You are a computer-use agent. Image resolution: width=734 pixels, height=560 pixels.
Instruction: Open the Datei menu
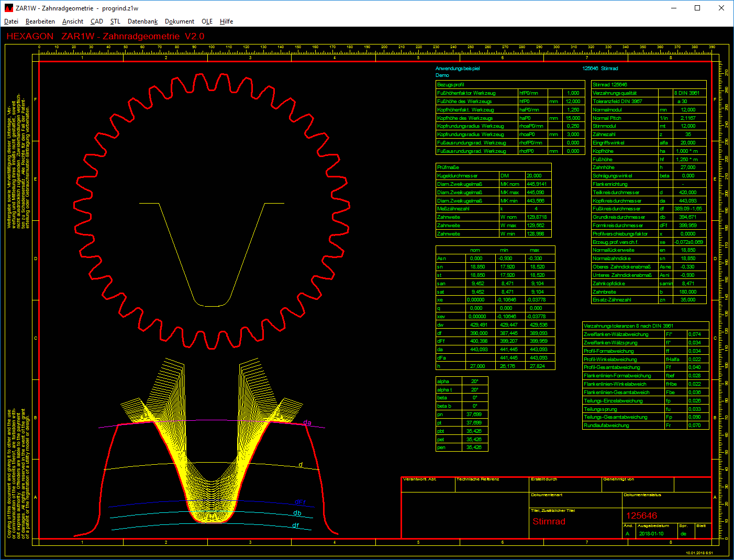[11, 21]
